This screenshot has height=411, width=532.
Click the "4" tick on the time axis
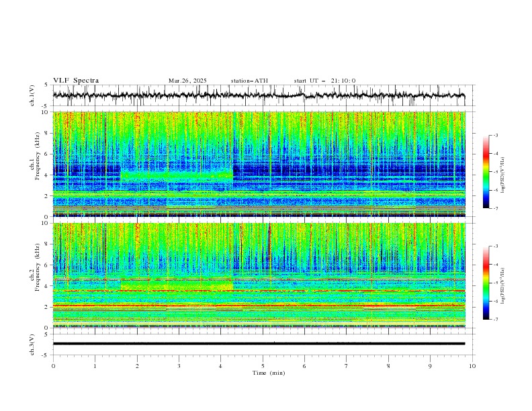click(x=221, y=366)
